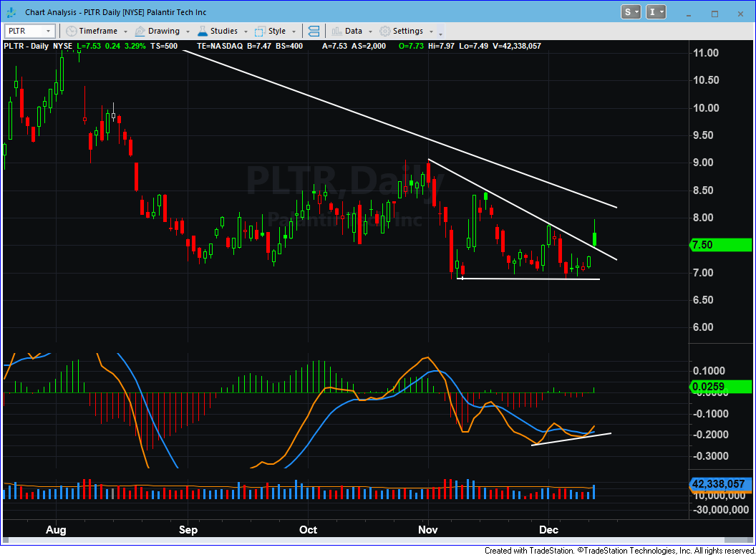Expand the Studies dropdown arrow
The image size is (756, 555).
click(246, 32)
